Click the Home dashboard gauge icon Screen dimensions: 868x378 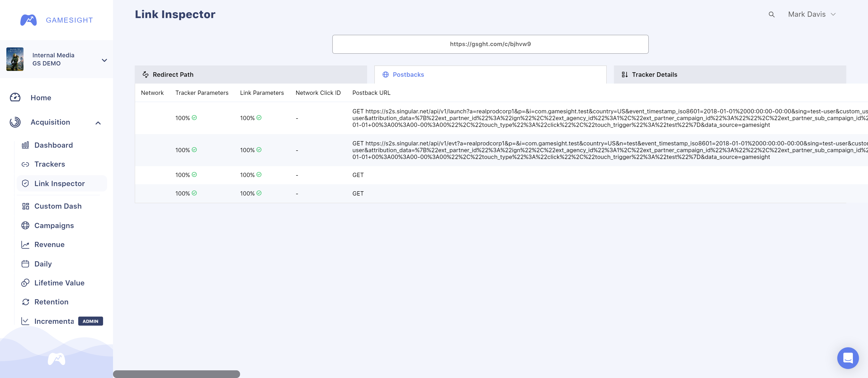(x=15, y=98)
